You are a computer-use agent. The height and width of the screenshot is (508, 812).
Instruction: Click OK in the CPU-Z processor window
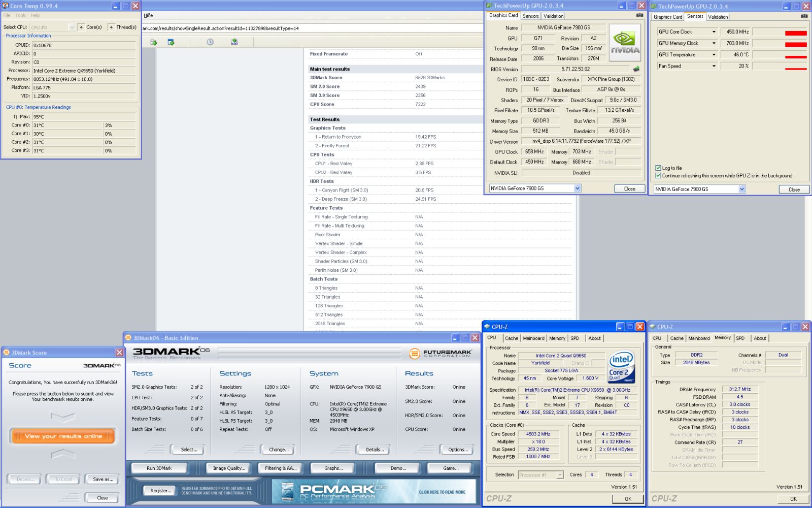click(x=628, y=499)
